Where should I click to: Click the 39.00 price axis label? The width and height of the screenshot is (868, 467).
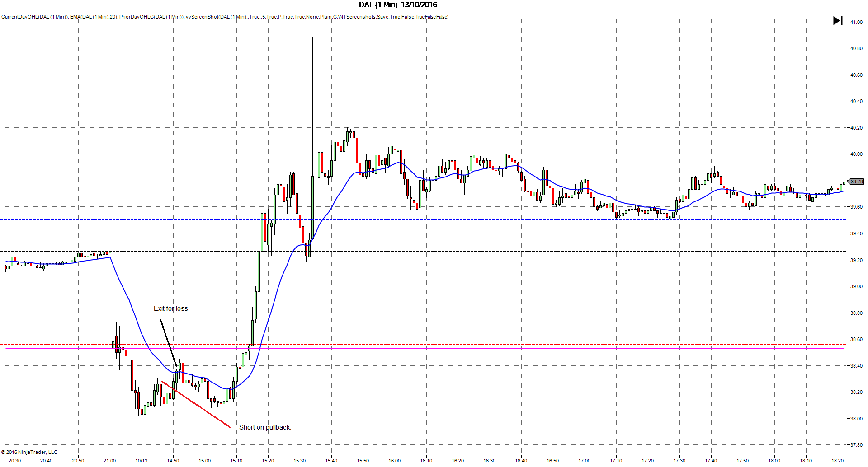(x=856, y=286)
